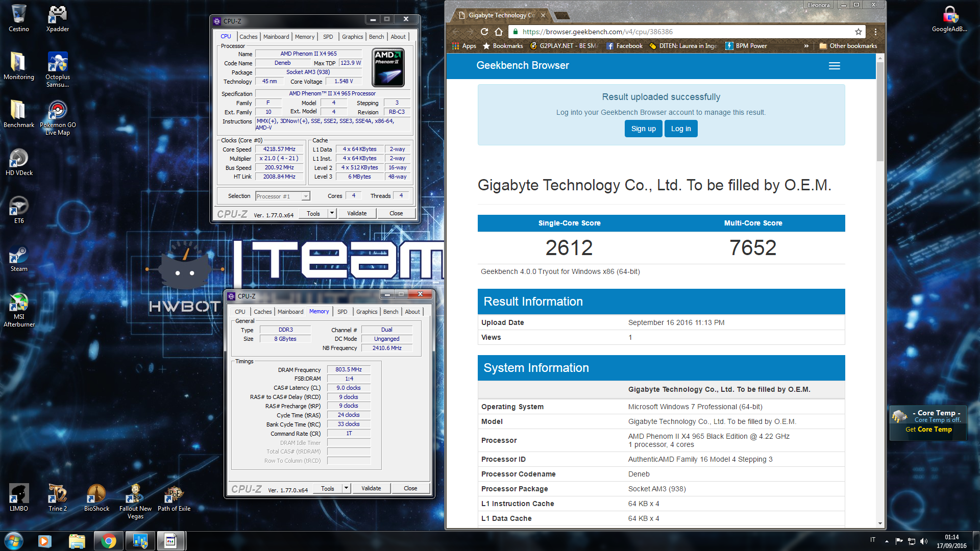Image resolution: width=980 pixels, height=551 pixels.
Task: Open Tools dropdown arrow in top CPU-Z
Action: (x=332, y=213)
